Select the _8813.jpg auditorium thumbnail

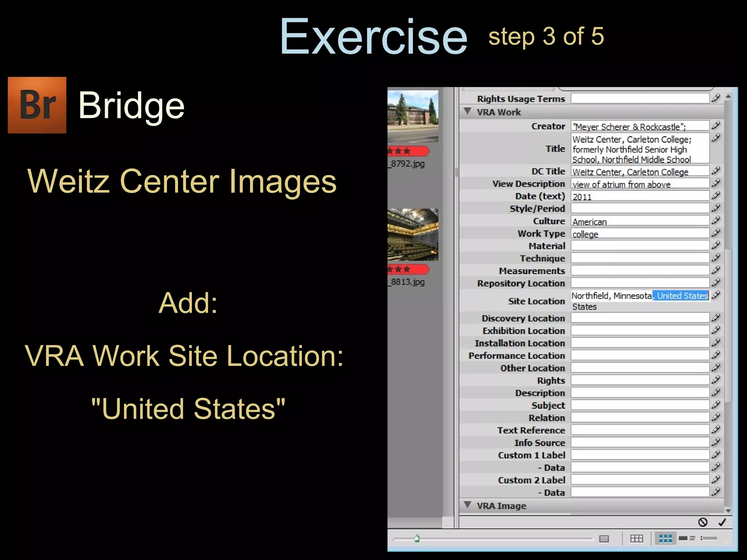(x=413, y=234)
